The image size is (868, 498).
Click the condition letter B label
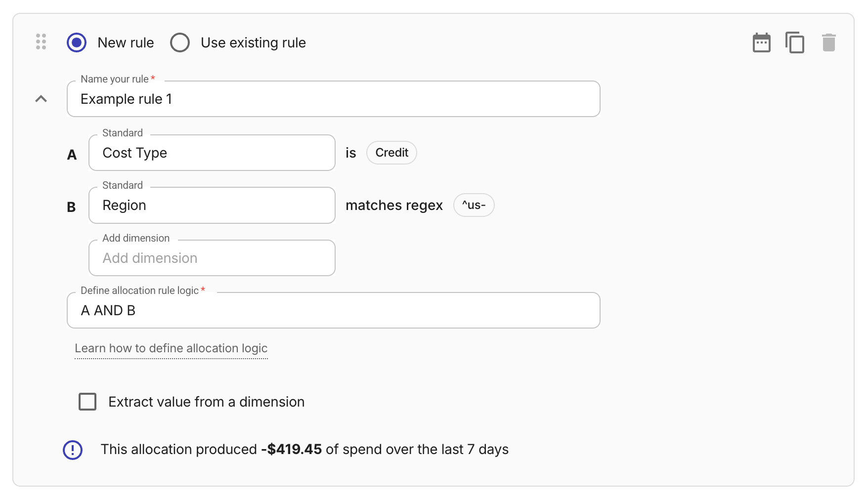[x=71, y=207]
